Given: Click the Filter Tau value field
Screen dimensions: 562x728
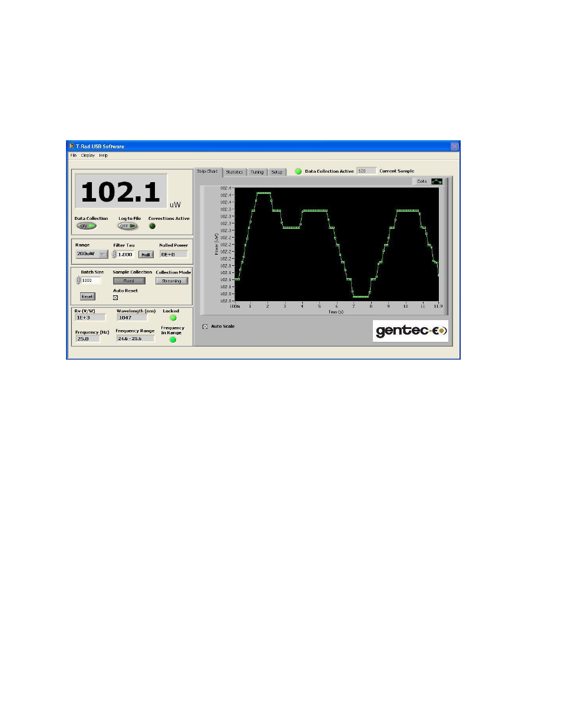Looking at the screenshot, I should coord(125,255).
